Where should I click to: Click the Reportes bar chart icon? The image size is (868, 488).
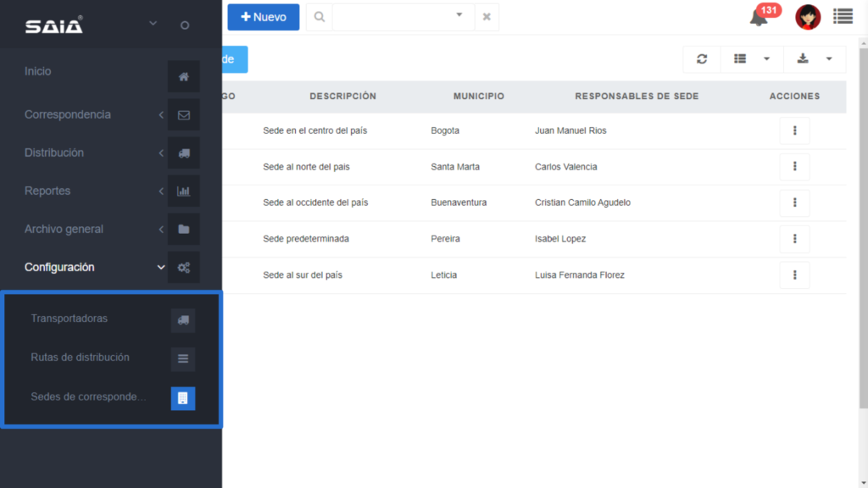point(183,191)
